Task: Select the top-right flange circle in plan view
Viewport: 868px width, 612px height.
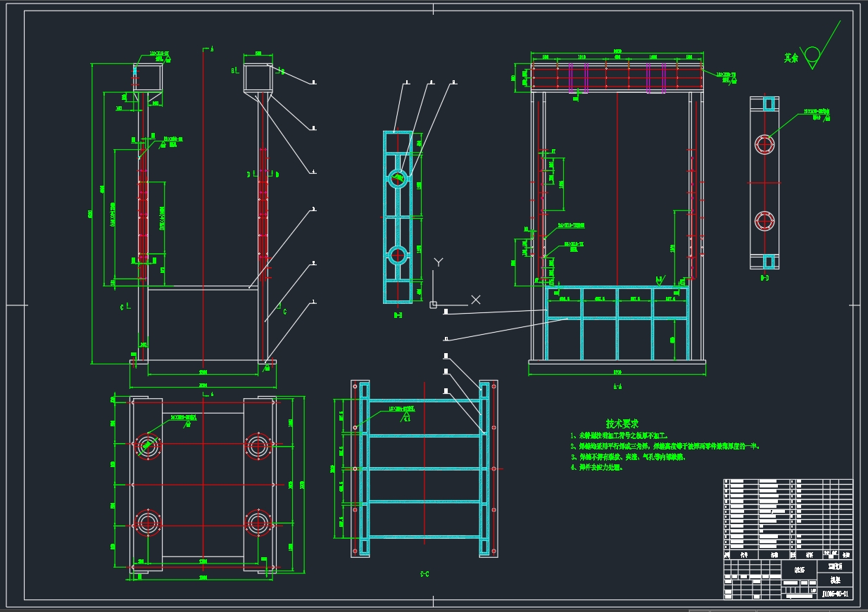Action: tap(258, 445)
